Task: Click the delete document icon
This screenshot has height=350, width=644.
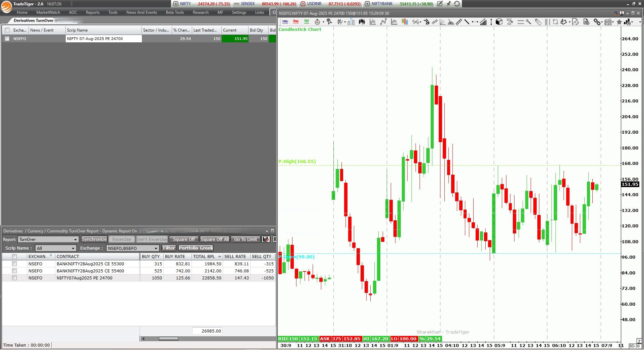Action: (x=586, y=22)
